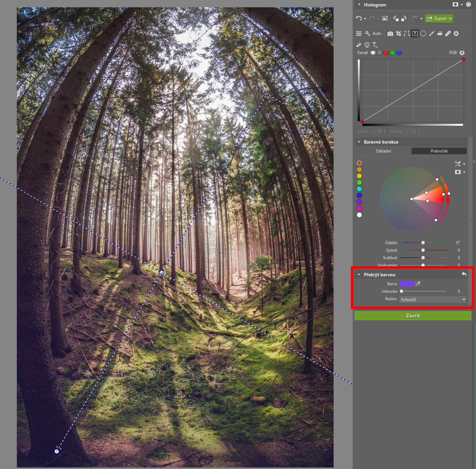Image resolution: width=476 pixels, height=469 pixels.
Task: Select the dark blue color range circle
Action: 359,195
